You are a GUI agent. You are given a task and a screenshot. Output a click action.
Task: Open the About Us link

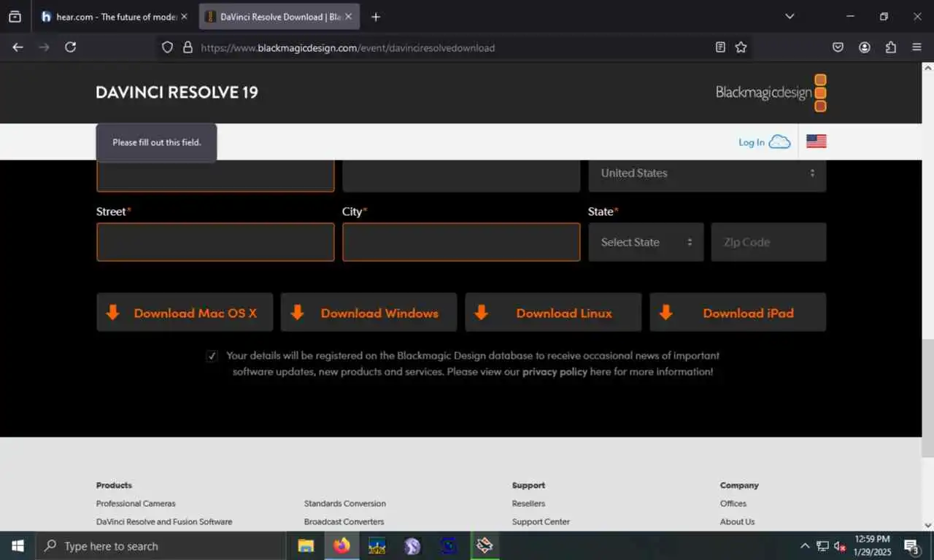click(x=738, y=521)
